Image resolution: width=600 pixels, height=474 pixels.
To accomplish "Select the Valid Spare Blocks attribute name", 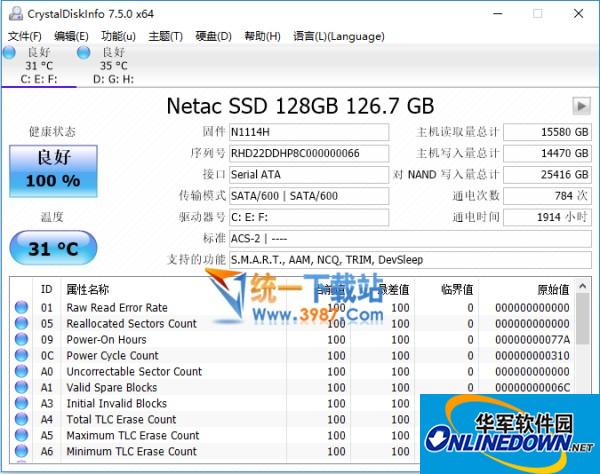I will click(112, 388).
